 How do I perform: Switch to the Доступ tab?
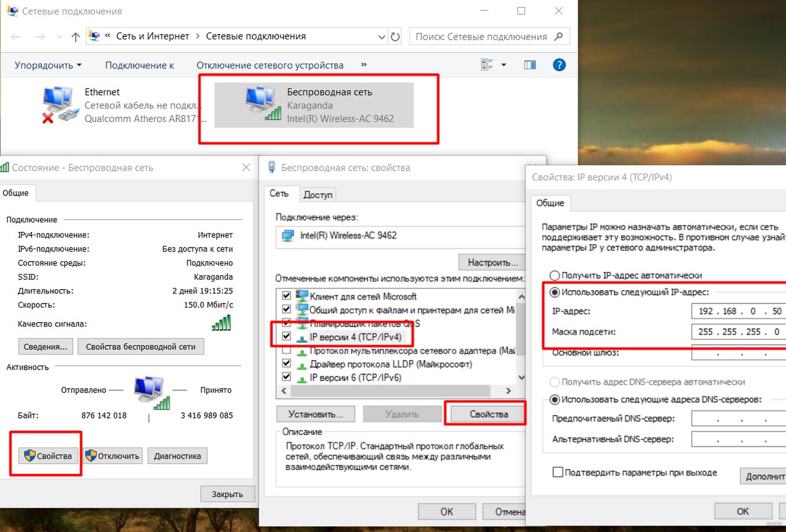tap(318, 195)
